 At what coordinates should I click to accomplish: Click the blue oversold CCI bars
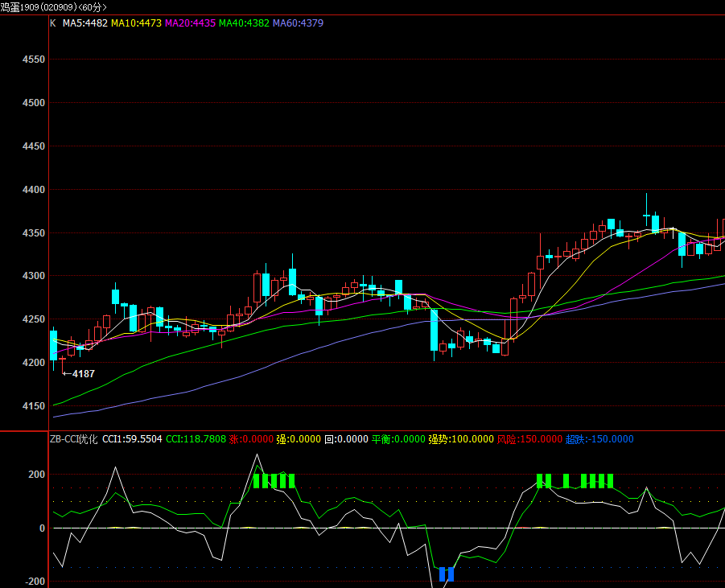tap(447, 574)
